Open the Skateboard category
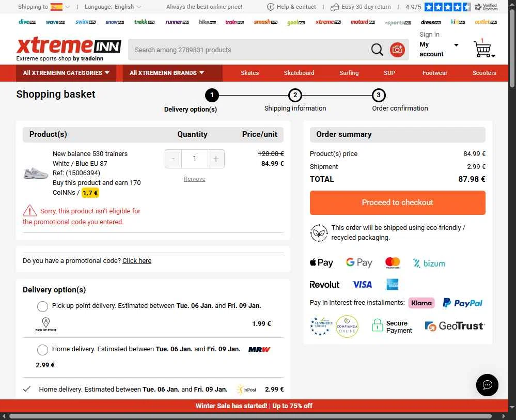 pos(299,73)
